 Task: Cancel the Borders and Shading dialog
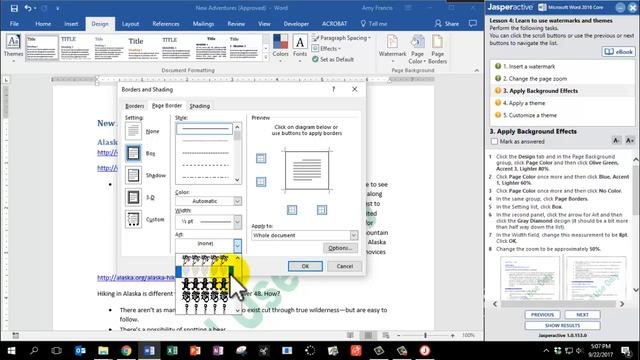coord(344,266)
